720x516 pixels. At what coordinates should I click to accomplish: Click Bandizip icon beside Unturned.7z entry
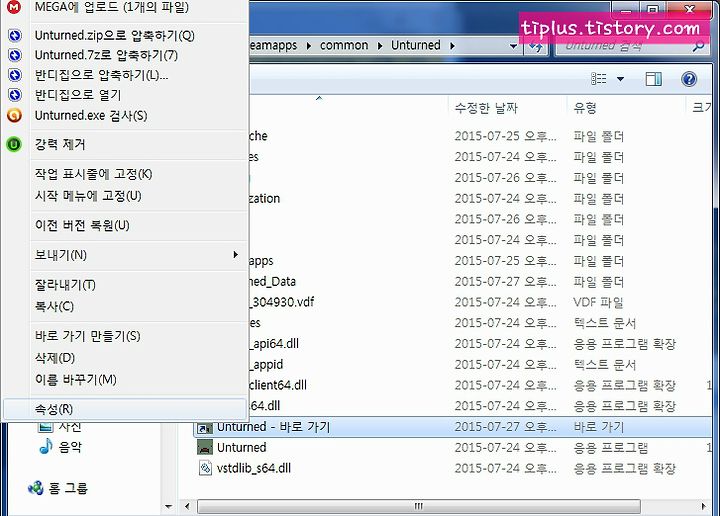click(15, 55)
